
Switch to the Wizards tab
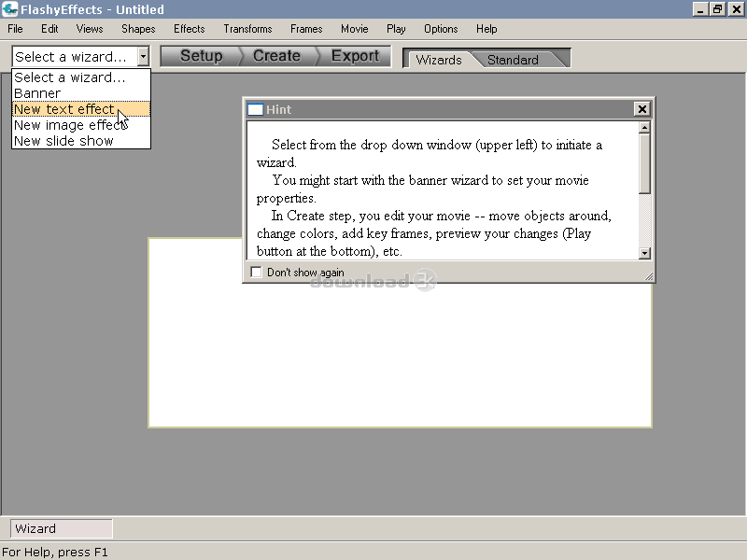point(439,60)
